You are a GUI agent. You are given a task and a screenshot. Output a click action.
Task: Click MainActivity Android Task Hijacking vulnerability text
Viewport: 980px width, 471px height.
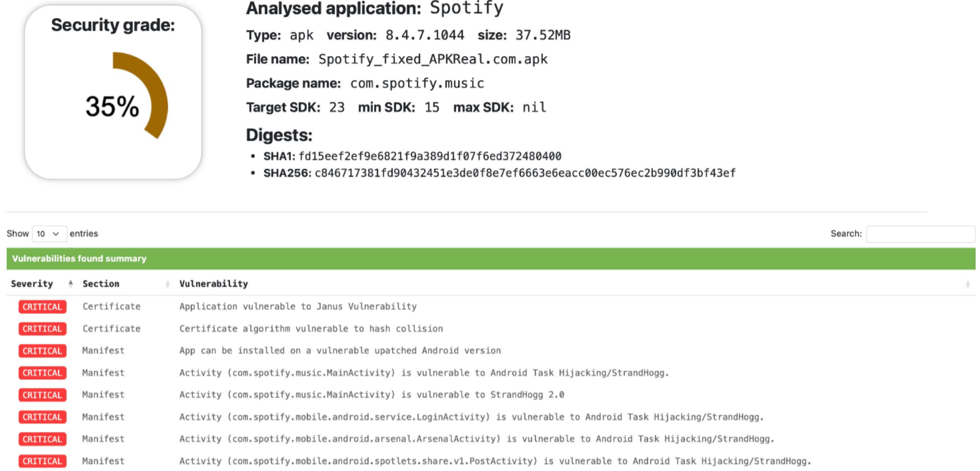click(424, 373)
